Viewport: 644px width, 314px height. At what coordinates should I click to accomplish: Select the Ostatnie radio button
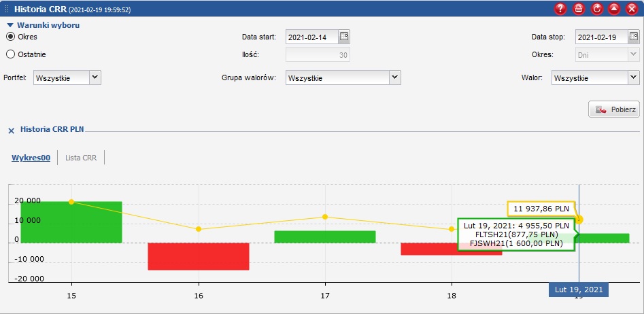click(x=11, y=54)
